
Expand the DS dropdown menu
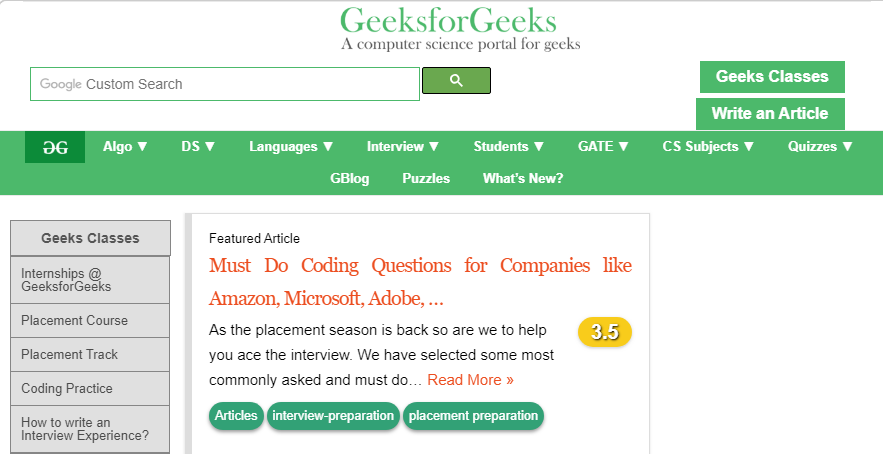(x=198, y=146)
